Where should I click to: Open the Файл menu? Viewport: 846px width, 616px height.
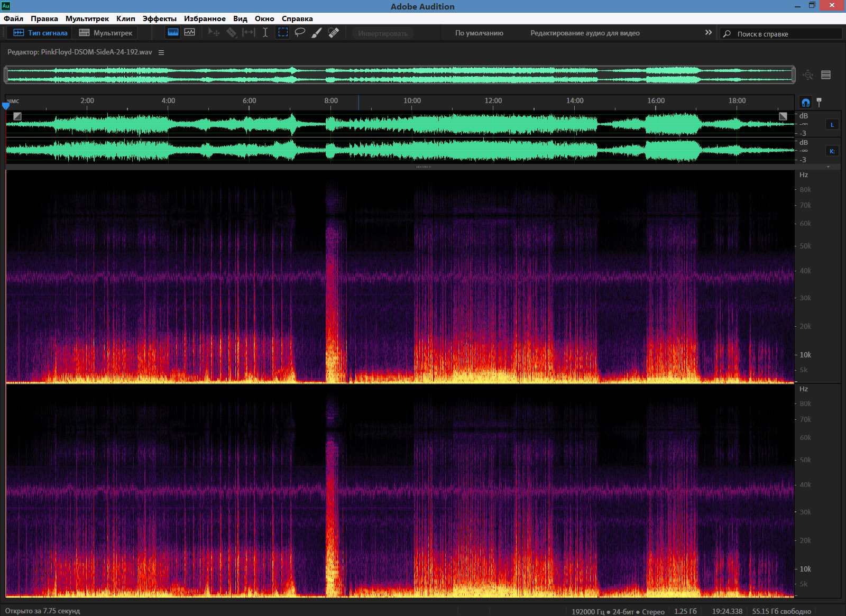tap(13, 19)
